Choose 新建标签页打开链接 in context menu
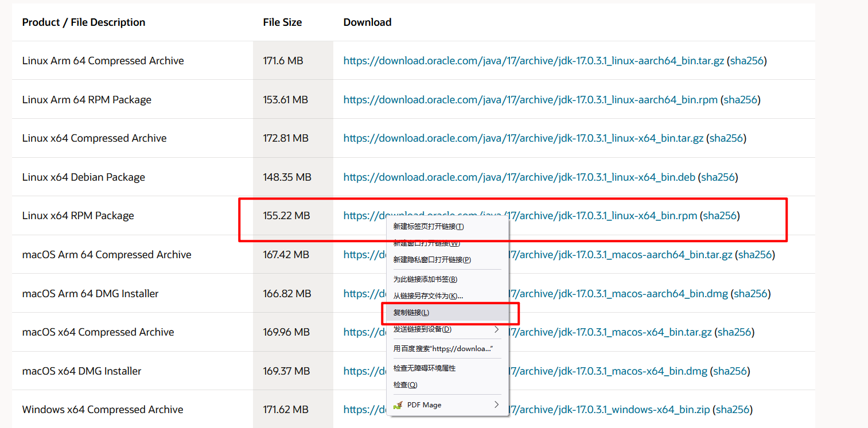 [x=428, y=227]
